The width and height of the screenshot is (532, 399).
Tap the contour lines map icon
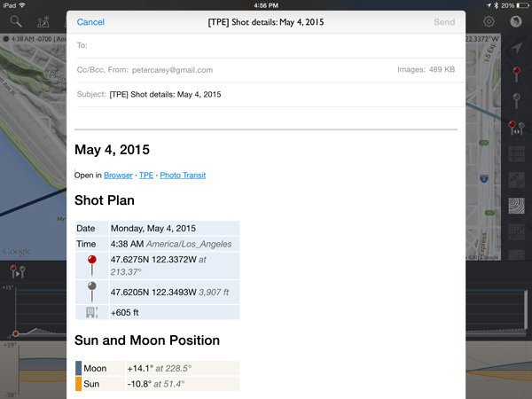point(517,207)
